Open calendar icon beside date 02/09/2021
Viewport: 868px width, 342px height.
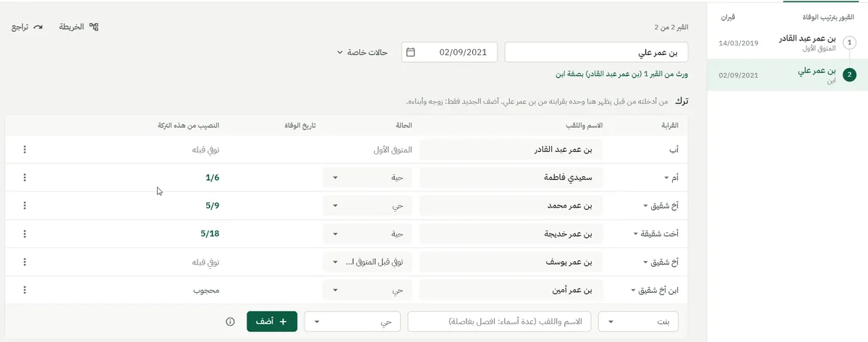pyautogui.click(x=411, y=53)
